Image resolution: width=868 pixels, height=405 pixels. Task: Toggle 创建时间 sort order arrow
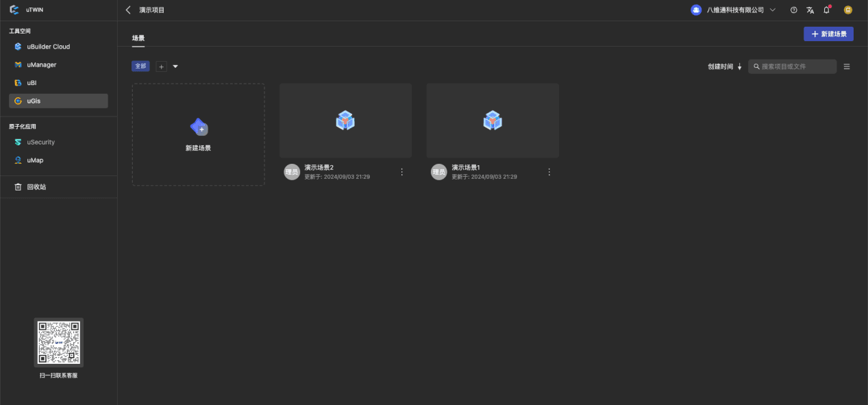739,67
